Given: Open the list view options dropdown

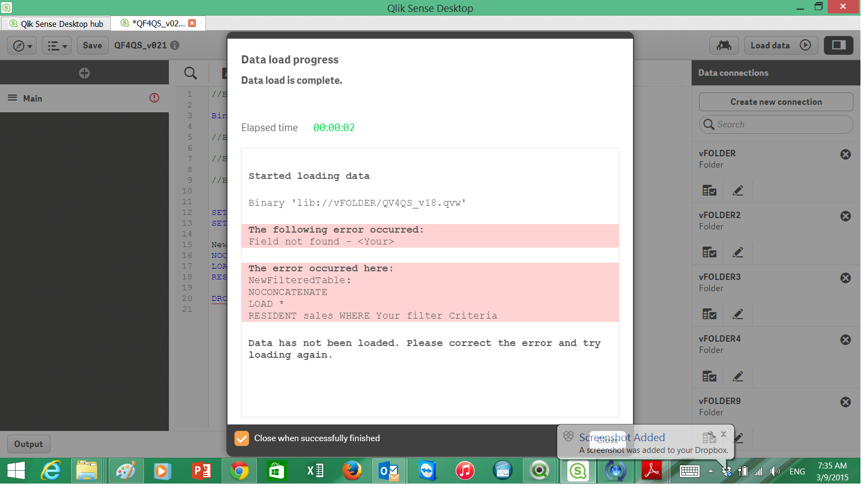Looking at the screenshot, I should click(x=57, y=46).
